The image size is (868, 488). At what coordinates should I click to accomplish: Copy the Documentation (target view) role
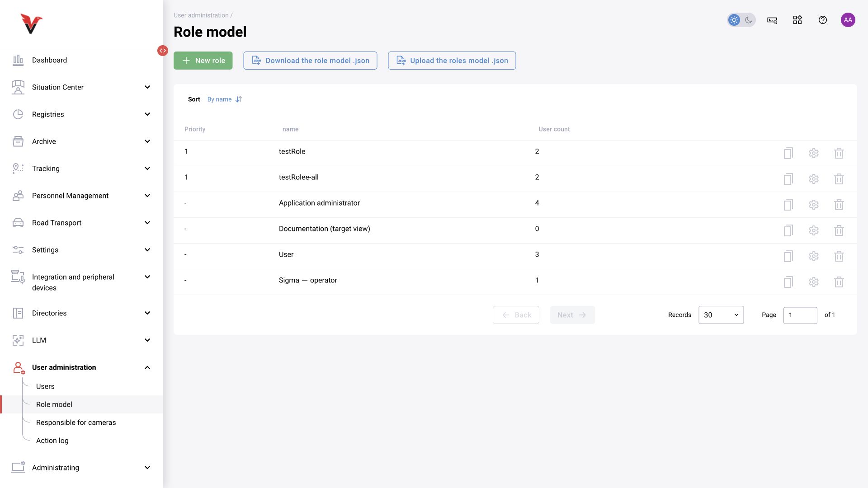(788, 230)
